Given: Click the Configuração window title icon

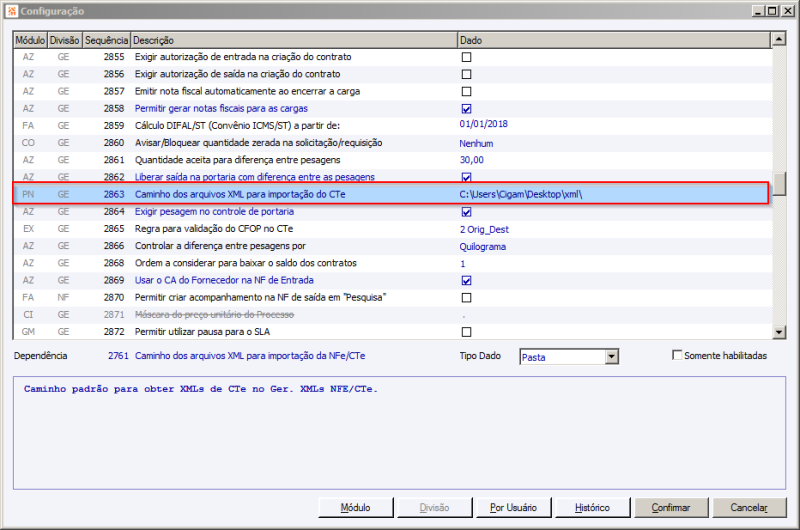Looking at the screenshot, I should click(x=12, y=11).
